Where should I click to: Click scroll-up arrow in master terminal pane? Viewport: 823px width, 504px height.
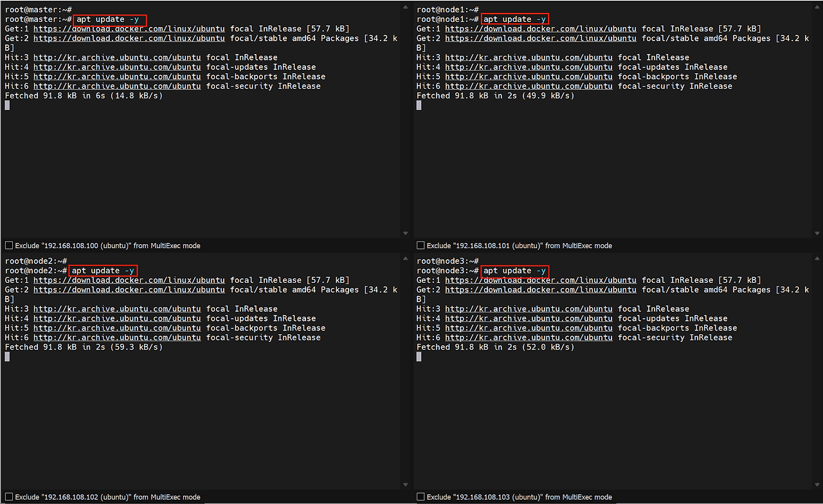click(405, 8)
